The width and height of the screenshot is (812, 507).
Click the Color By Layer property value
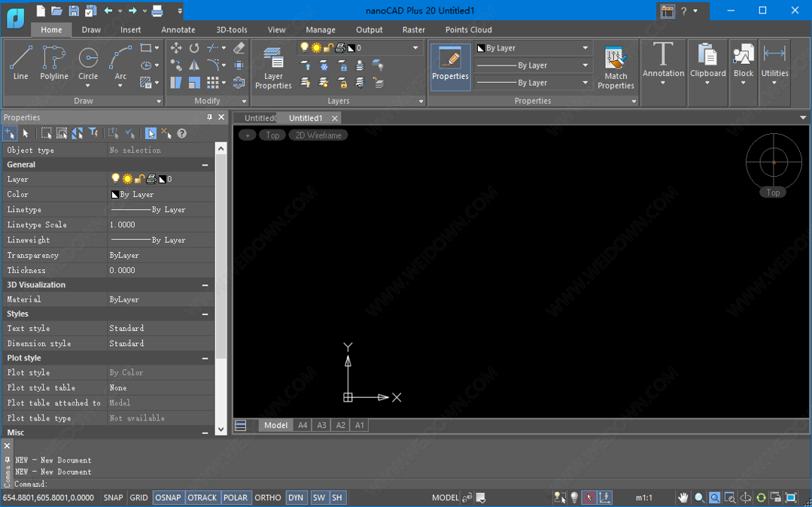click(x=160, y=195)
